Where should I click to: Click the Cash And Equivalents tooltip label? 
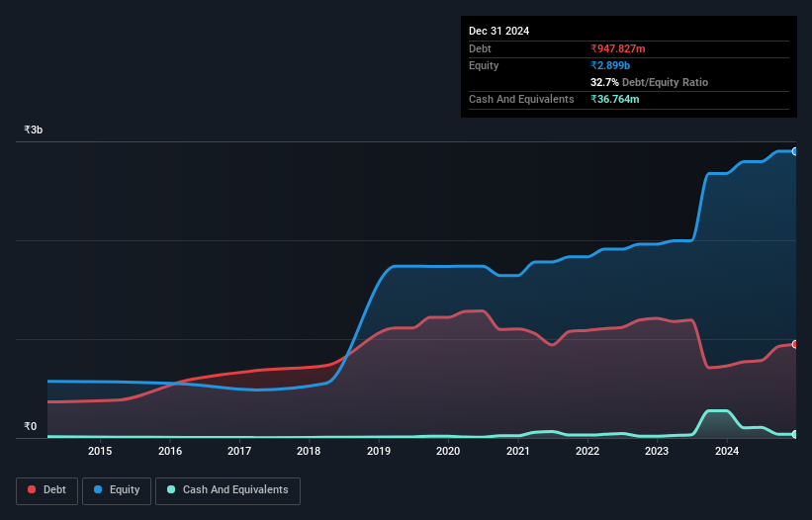pyautogui.click(x=521, y=99)
